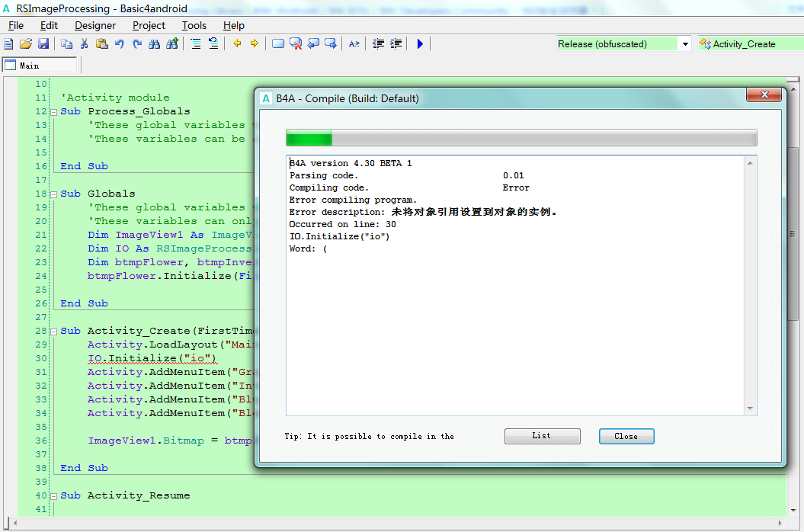
Task: Click the 'Dim ImageView1 As' code on line 21
Action: click(146, 235)
